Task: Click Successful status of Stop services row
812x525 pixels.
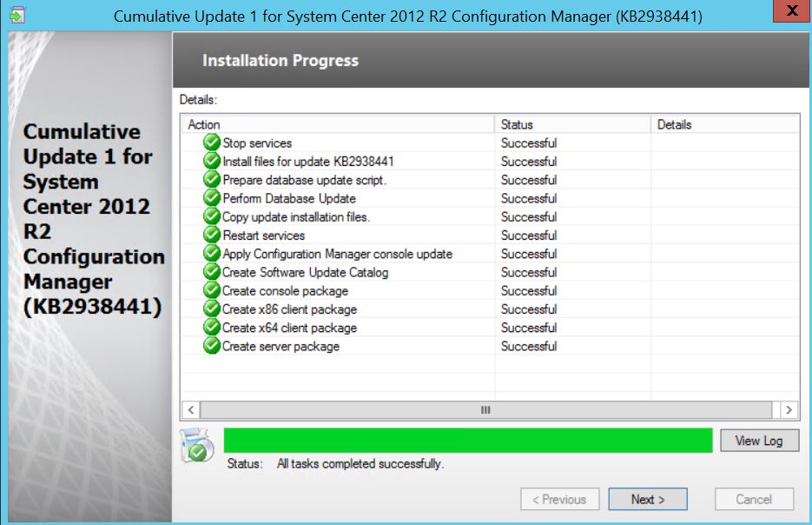Action: pyautogui.click(x=529, y=143)
